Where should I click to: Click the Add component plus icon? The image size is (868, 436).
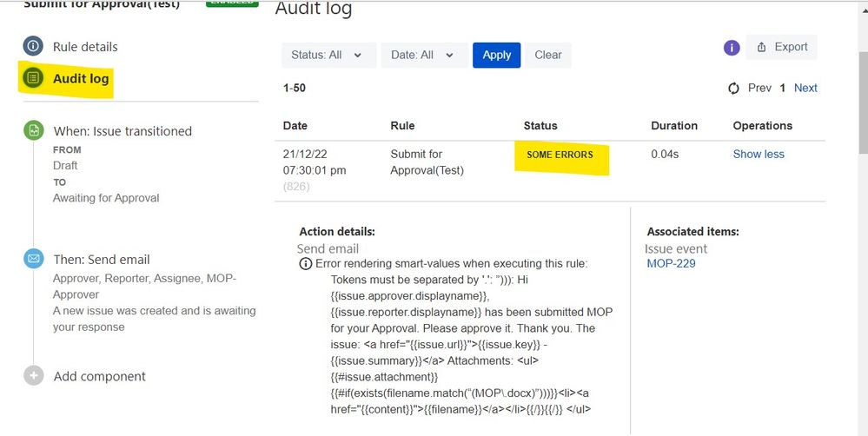[34, 376]
